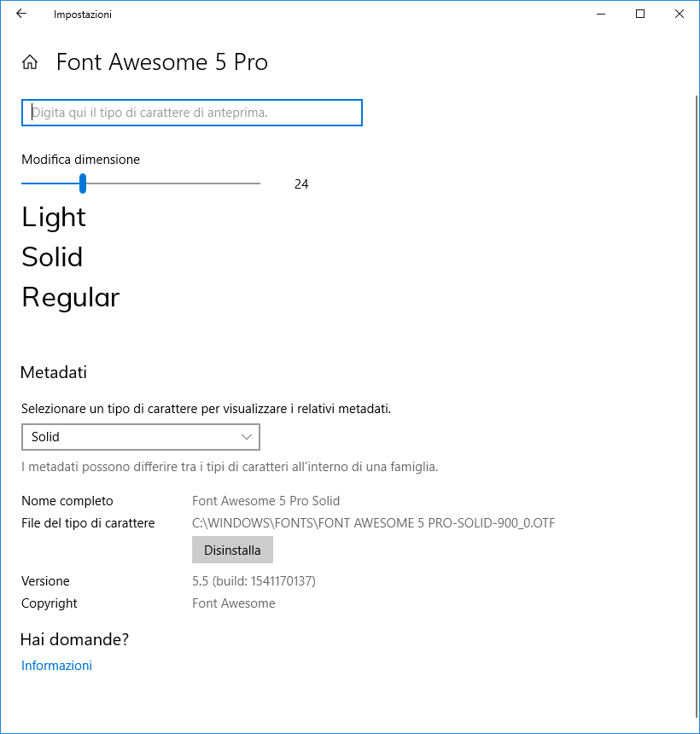Screen dimensions: 700x734
Task: Click the Font Awesome 5 Pro title
Action: click(x=161, y=61)
